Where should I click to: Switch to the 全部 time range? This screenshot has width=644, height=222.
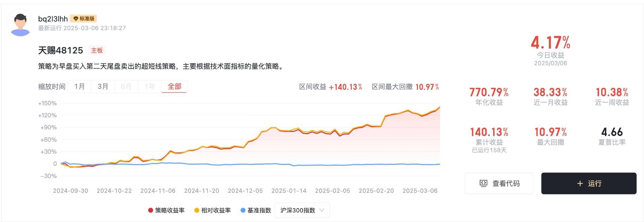pos(174,87)
